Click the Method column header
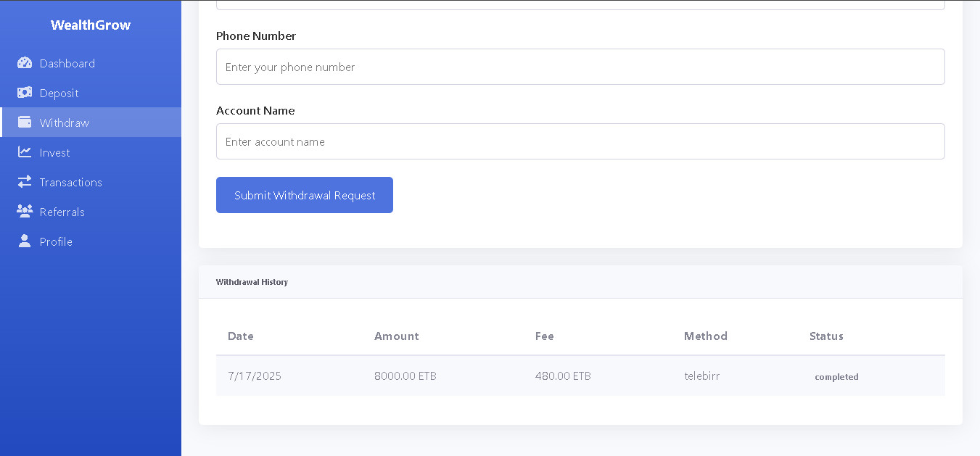 (706, 336)
